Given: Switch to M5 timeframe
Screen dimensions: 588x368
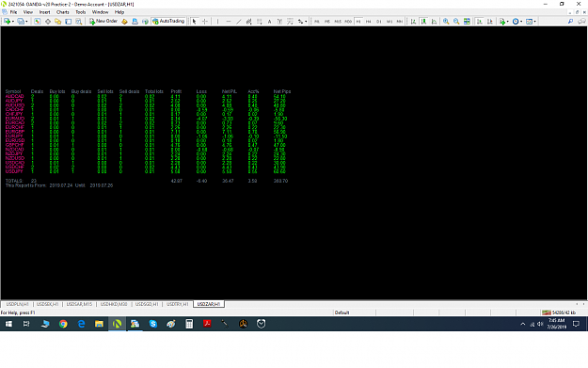Looking at the screenshot, I should pyautogui.click(x=327, y=22).
